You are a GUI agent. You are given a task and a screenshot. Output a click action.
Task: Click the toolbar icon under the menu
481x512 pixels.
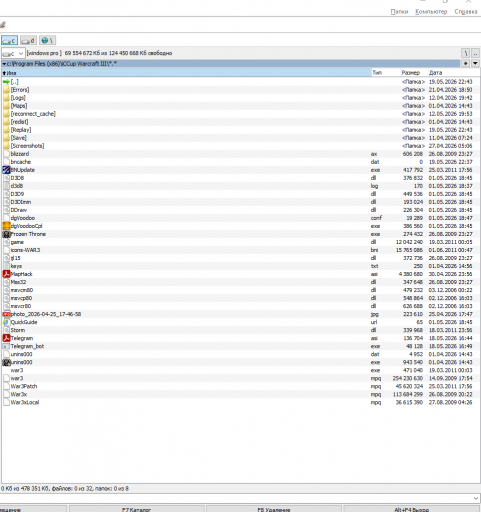point(3,25)
